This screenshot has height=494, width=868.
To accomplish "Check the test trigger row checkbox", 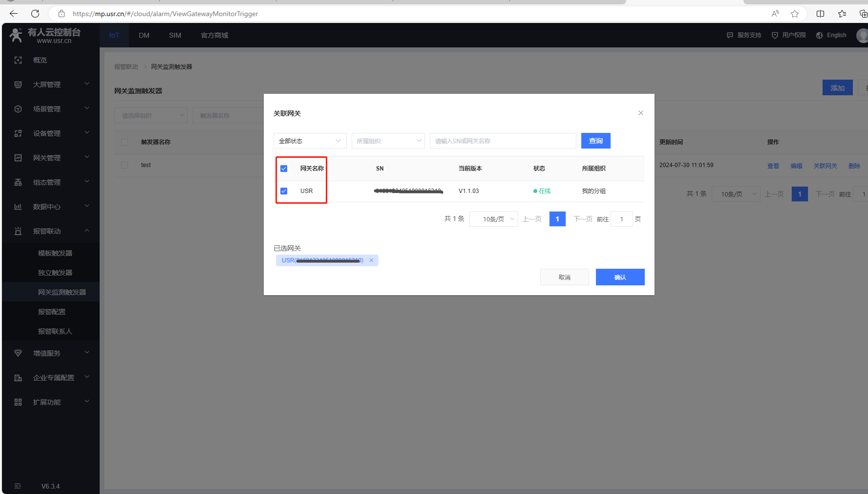I will coord(125,165).
